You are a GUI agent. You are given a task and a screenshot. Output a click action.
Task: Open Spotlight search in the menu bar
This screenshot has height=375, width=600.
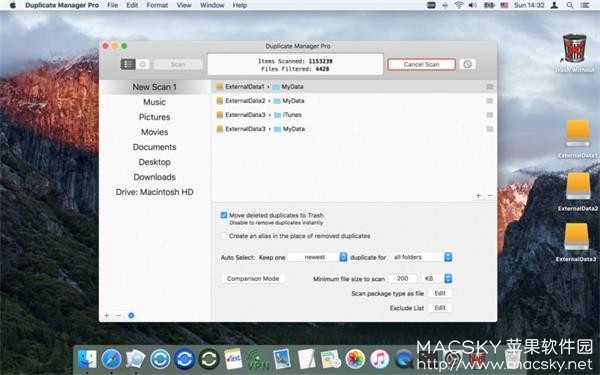570,5
